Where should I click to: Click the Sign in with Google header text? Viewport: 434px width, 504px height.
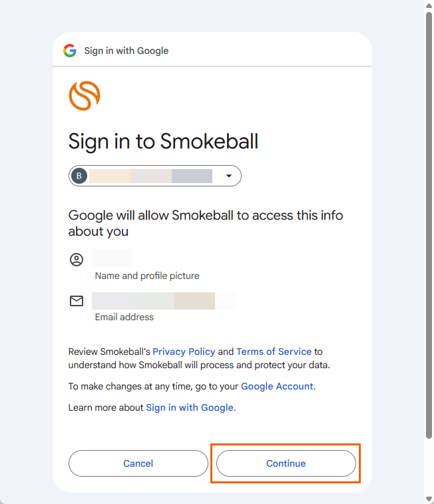pos(126,51)
